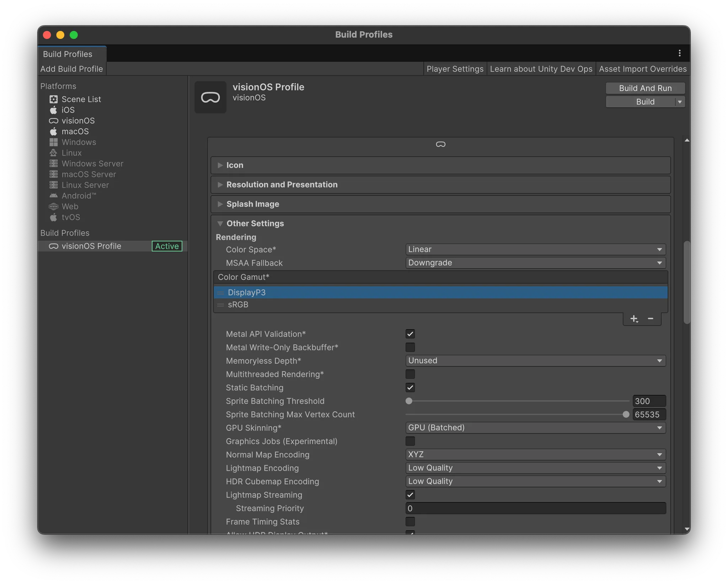Image resolution: width=728 pixels, height=584 pixels.
Task: Enable Frame Timing Stats checkbox
Action: 410,521
